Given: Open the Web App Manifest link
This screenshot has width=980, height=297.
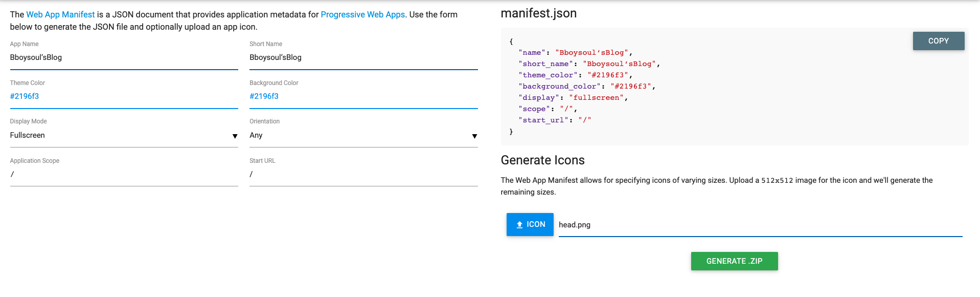Looking at the screenshot, I should pyautogui.click(x=60, y=15).
